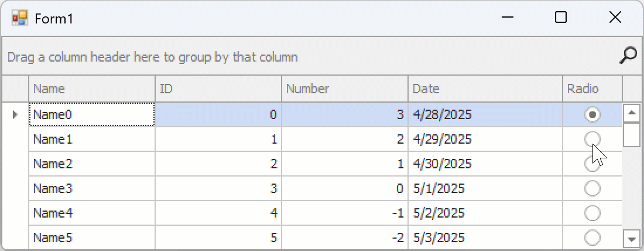Click the ID cell in Name1 row
This screenshot has height=251, width=644.
point(218,139)
